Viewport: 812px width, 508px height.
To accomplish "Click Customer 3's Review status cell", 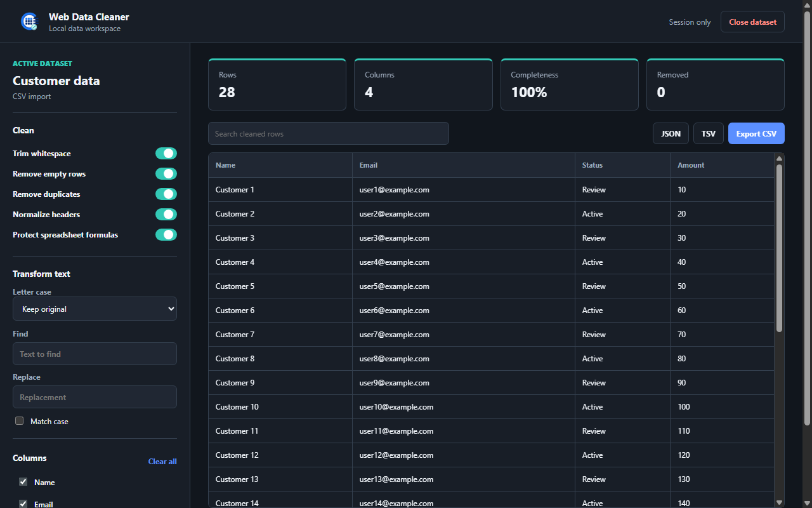I will [622, 238].
